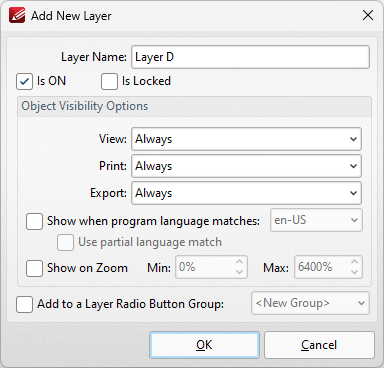Open the en-US language dropdown
384x368 pixels.
pos(316,220)
